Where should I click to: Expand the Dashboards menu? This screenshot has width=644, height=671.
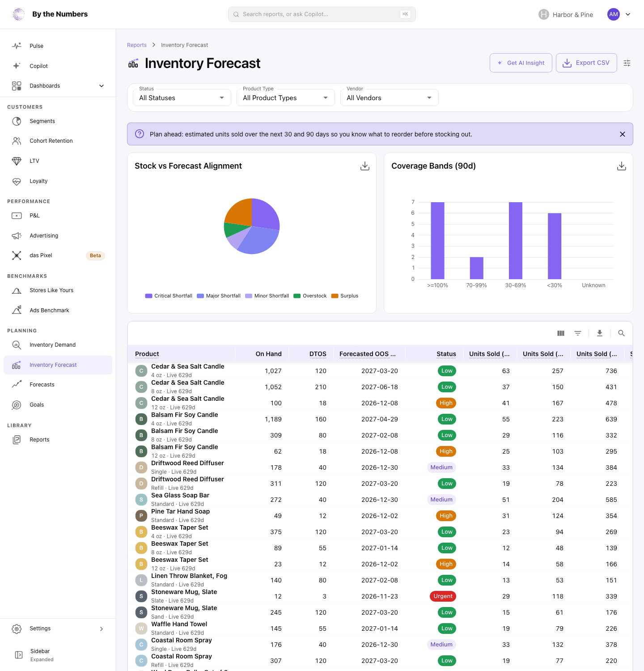pos(58,86)
